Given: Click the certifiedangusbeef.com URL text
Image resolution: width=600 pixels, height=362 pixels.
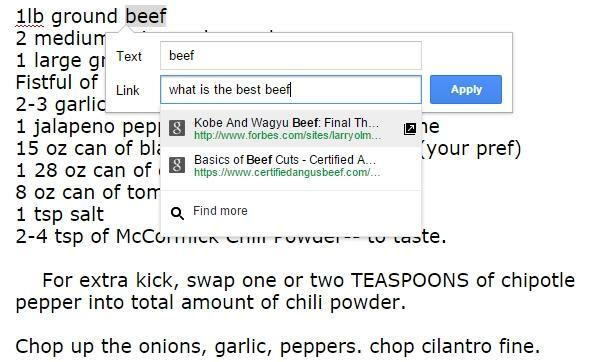Looking at the screenshot, I should [x=287, y=172].
